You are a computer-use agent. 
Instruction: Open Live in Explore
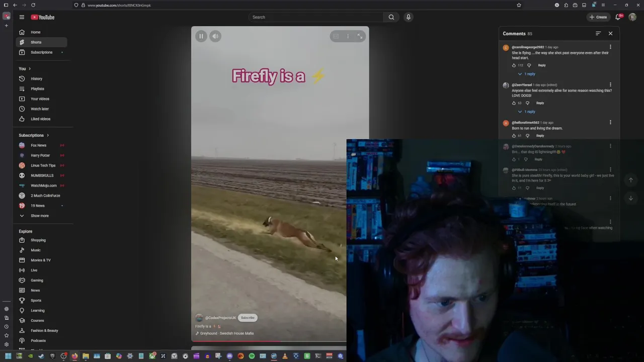[40, 270]
